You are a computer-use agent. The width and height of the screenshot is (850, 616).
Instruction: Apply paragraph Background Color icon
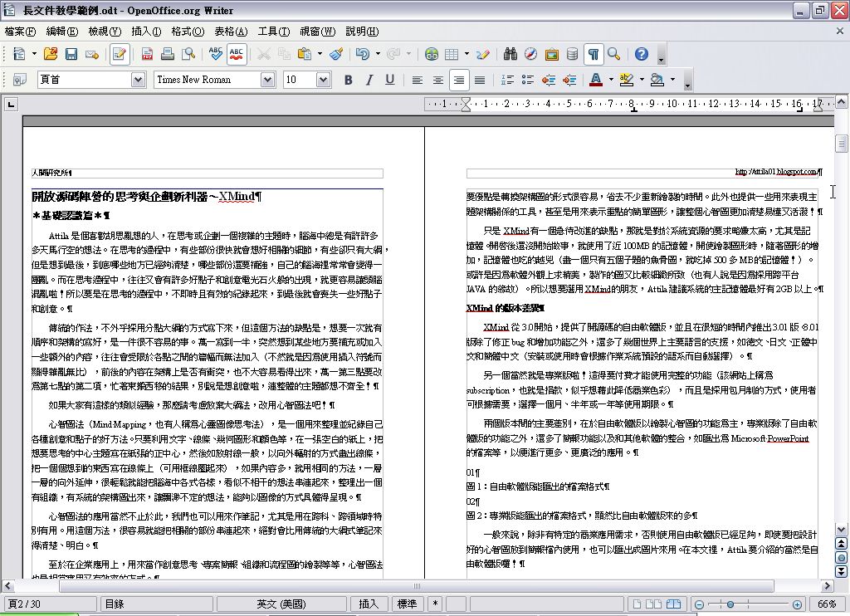tap(657, 80)
